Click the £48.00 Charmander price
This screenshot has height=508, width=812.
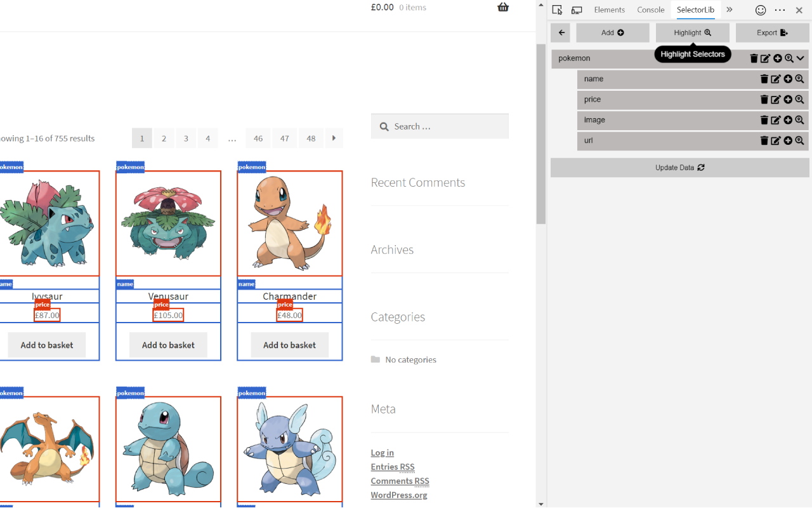(290, 315)
